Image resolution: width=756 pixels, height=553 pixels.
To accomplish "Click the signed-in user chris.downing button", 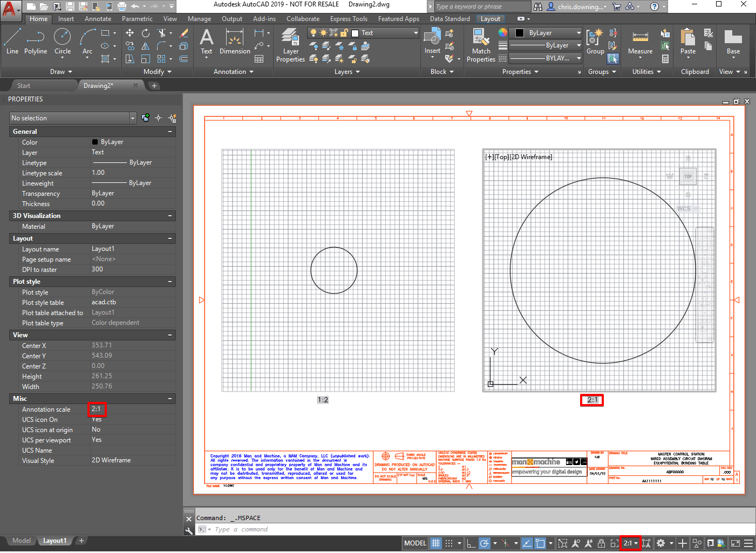I will [577, 6].
